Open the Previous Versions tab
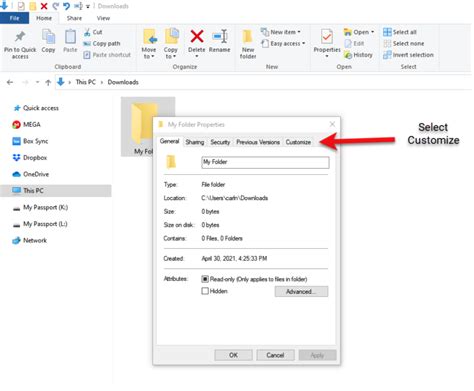 (258, 142)
